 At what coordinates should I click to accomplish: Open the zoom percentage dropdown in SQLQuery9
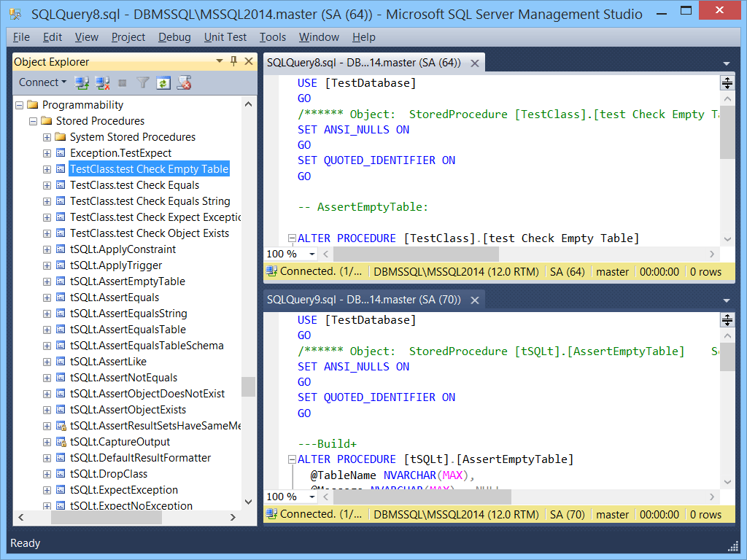pos(311,496)
